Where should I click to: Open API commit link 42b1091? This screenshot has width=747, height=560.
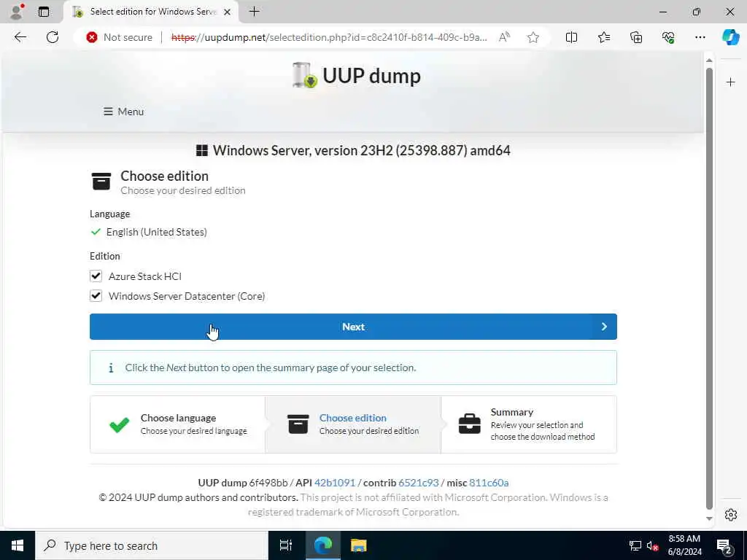(334, 483)
